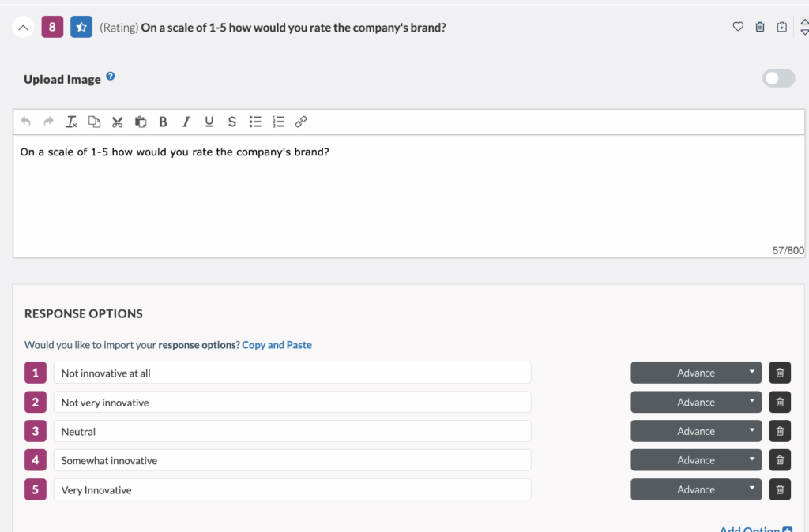This screenshot has width=809, height=532.
Task: Insert a bulleted list in the editor
Action: click(x=254, y=121)
